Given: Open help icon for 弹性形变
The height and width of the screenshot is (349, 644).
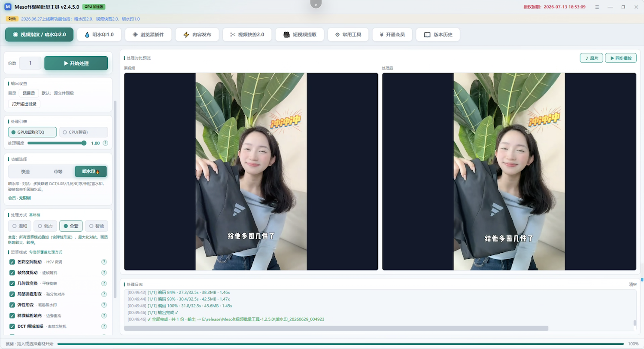Looking at the screenshot, I should pos(104,305).
